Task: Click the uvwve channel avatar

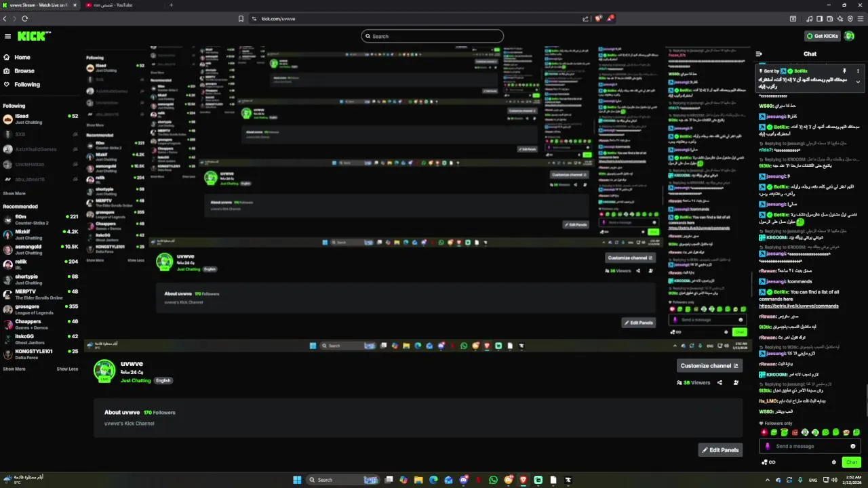Action: [x=104, y=371]
